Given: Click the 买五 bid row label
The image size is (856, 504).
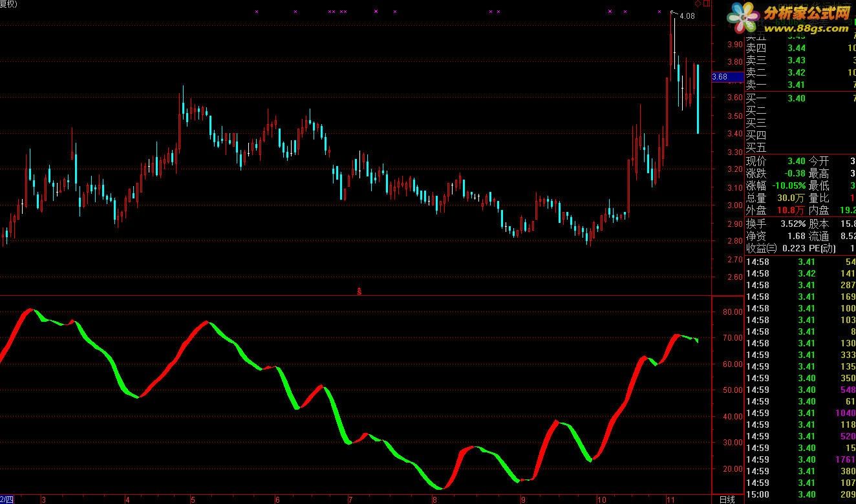Looking at the screenshot, I should point(756,147).
